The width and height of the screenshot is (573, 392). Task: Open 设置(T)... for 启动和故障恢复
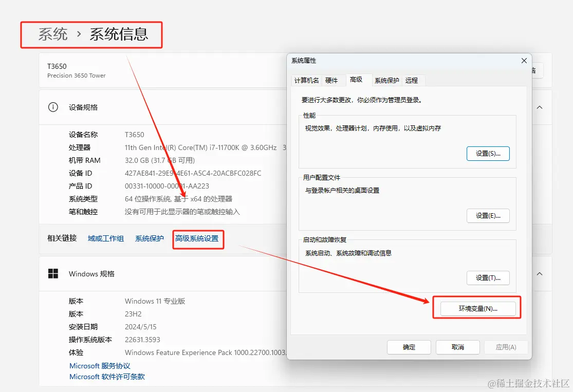(x=488, y=277)
